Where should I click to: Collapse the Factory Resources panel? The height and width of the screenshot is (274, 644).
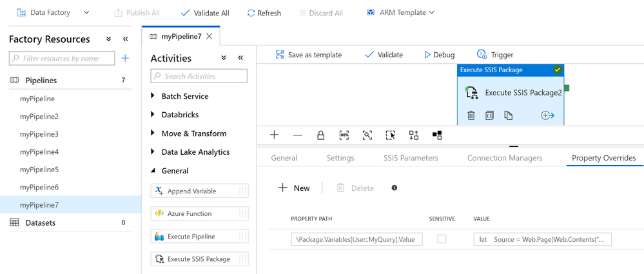tap(126, 39)
